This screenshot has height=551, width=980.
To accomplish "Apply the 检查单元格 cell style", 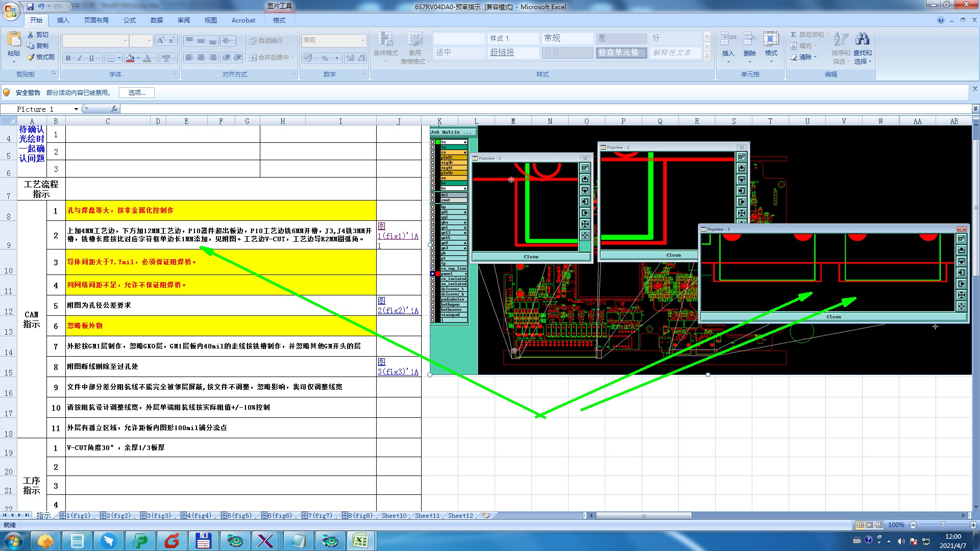I will point(621,53).
